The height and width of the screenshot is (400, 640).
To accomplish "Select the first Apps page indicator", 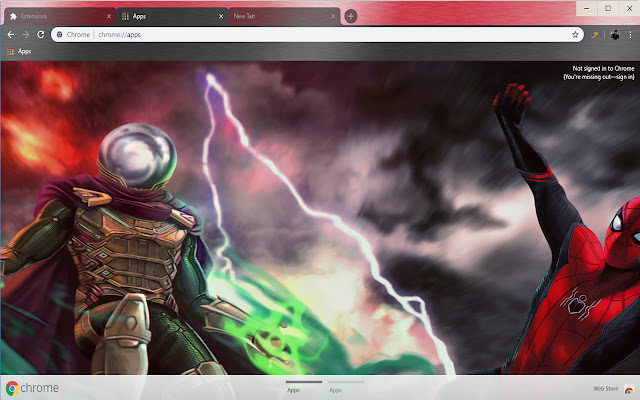I will coord(304,387).
